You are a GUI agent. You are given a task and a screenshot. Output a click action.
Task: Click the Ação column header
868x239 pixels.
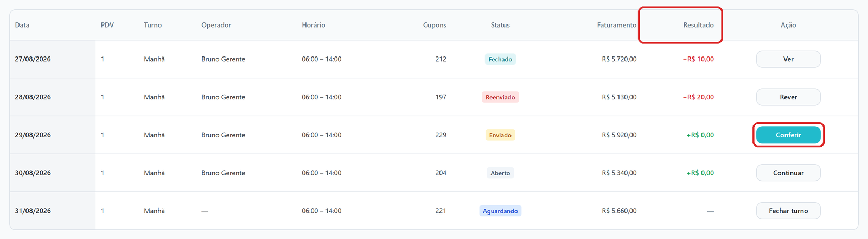pos(788,25)
